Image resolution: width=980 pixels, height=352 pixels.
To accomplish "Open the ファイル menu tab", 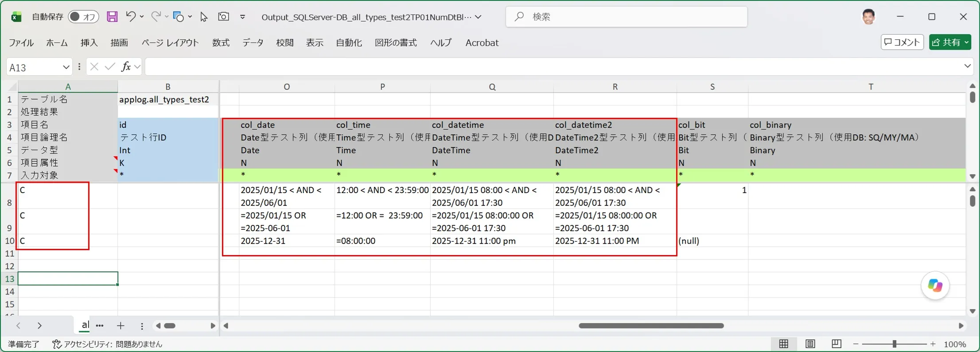I will [x=21, y=43].
